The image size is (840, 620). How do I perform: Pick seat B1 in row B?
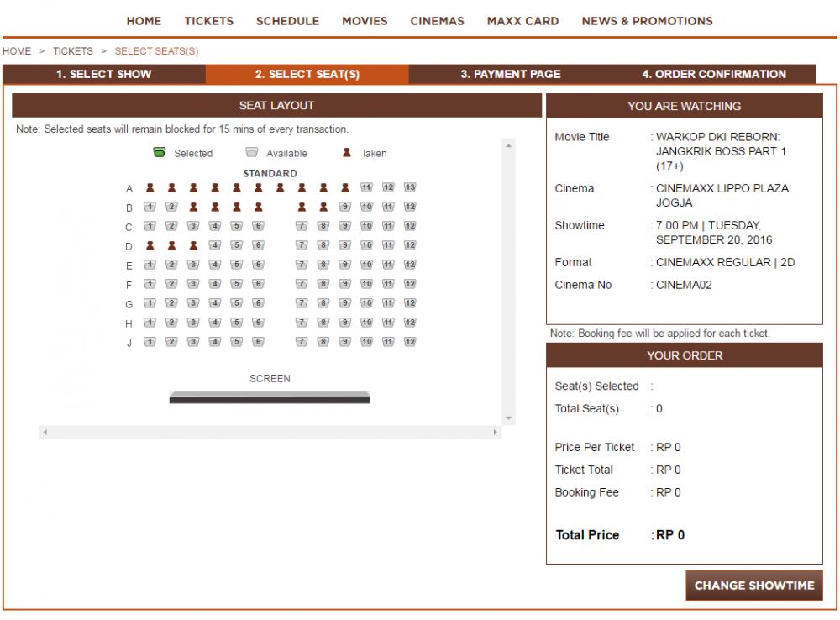click(x=150, y=207)
